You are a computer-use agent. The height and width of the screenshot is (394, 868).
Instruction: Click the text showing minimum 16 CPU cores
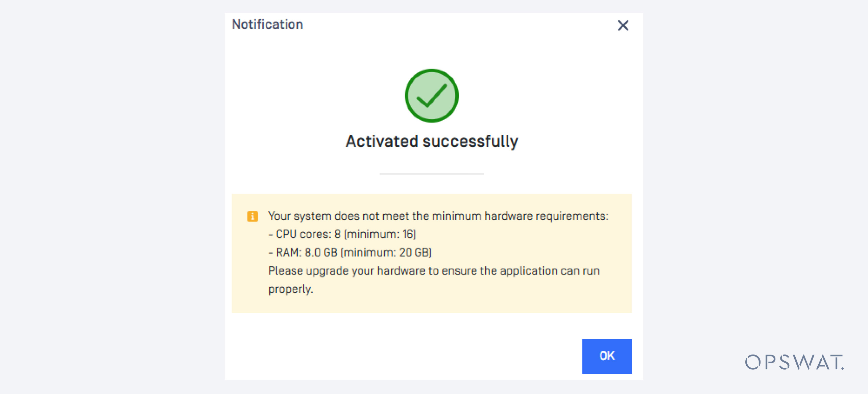(x=381, y=234)
